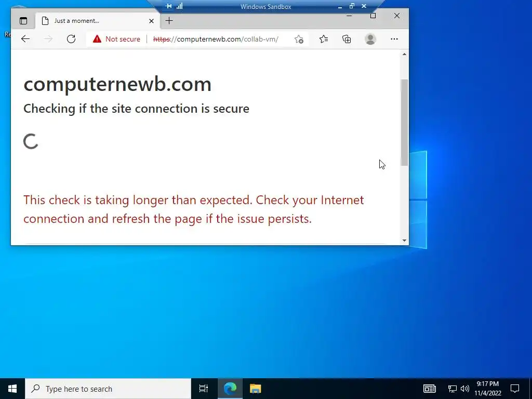Close the 'Just a moment...' tab
This screenshot has width=532, height=399.
tap(151, 21)
